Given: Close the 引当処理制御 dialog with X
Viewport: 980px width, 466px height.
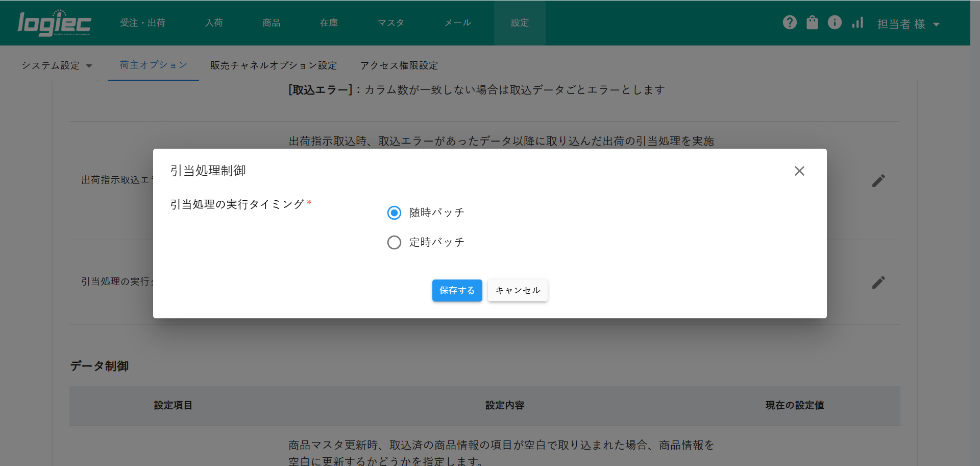Looking at the screenshot, I should [799, 171].
